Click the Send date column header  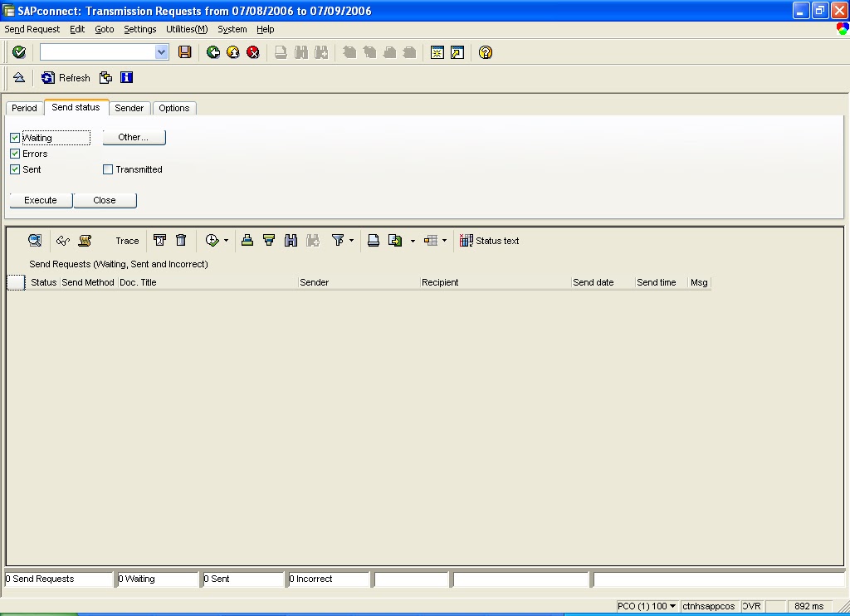tap(603, 282)
